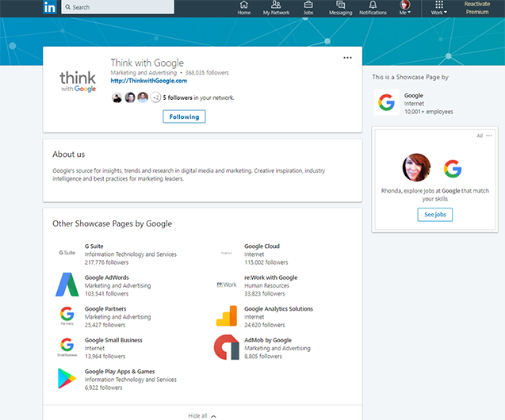Click the 5 followers in your network text
The image size is (505, 420).
[198, 97]
